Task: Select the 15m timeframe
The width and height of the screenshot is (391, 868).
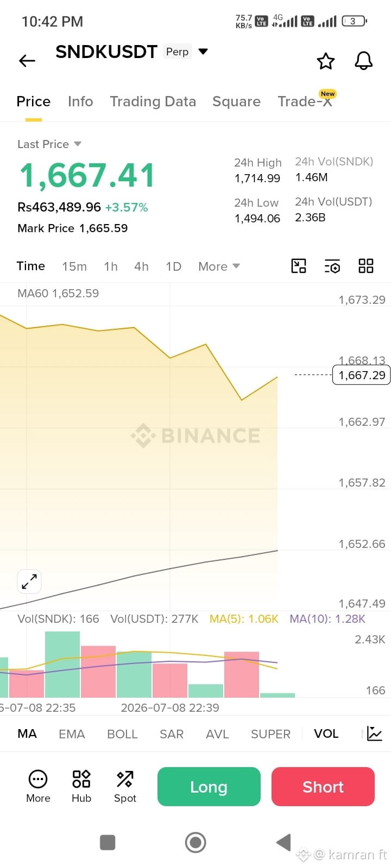Action: [74, 266]
